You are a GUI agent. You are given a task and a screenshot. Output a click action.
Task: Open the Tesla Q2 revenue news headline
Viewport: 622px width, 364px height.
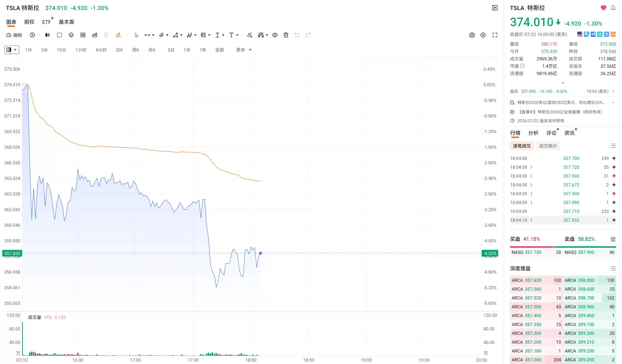pyautogui.click(x=561, y=102)
